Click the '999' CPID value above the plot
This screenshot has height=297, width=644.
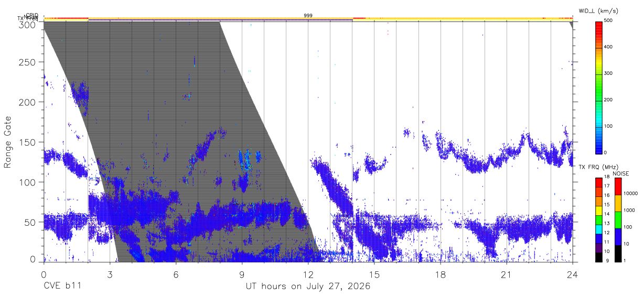click(x=308, y=16)
